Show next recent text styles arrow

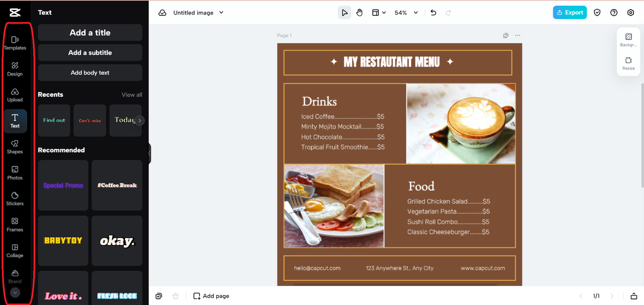click(x=140, y=121)
